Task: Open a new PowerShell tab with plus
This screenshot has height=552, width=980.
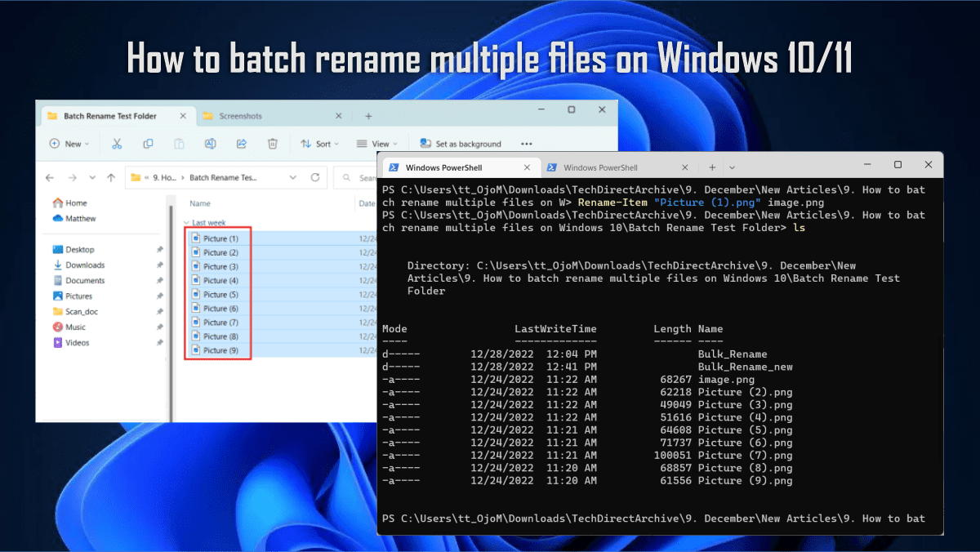Action: coord(712,167)
